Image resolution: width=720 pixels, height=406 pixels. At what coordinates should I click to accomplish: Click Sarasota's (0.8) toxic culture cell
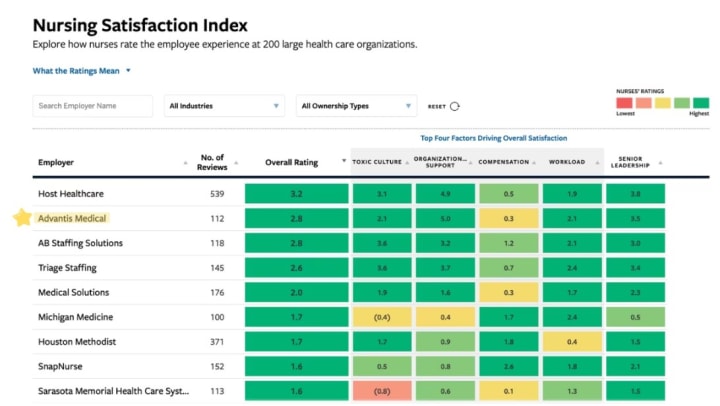(382, 391)
